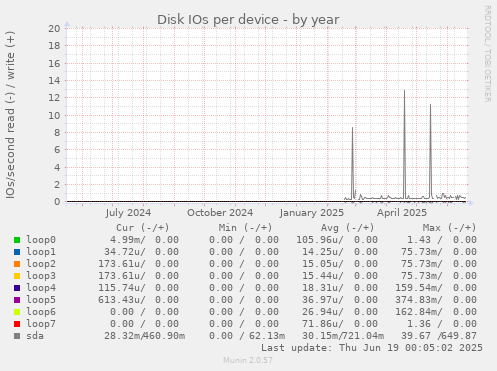Click the y-axis value 0

(57, 202)
